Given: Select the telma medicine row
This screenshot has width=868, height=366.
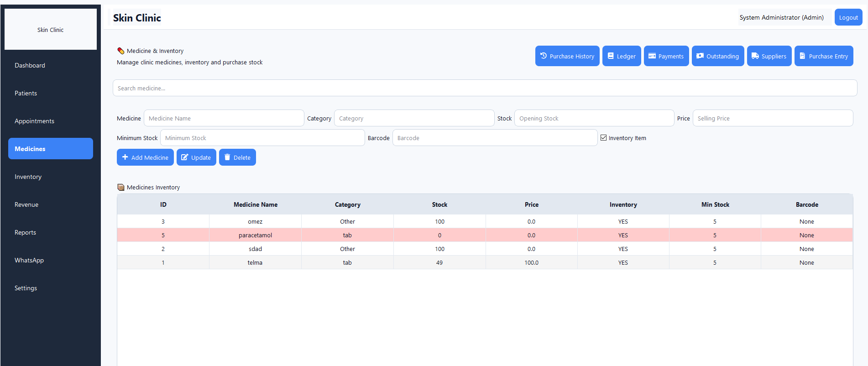Looking at the screenshot, I should (485, 262).
